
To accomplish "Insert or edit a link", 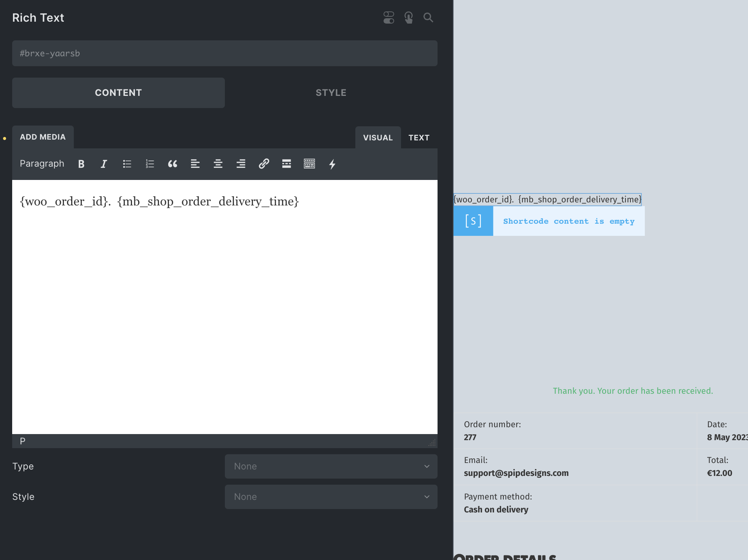I will 264,164.
